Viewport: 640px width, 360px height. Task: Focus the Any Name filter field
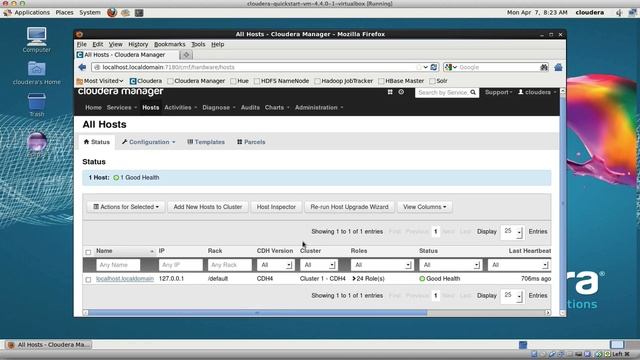(x=118, y=265)
